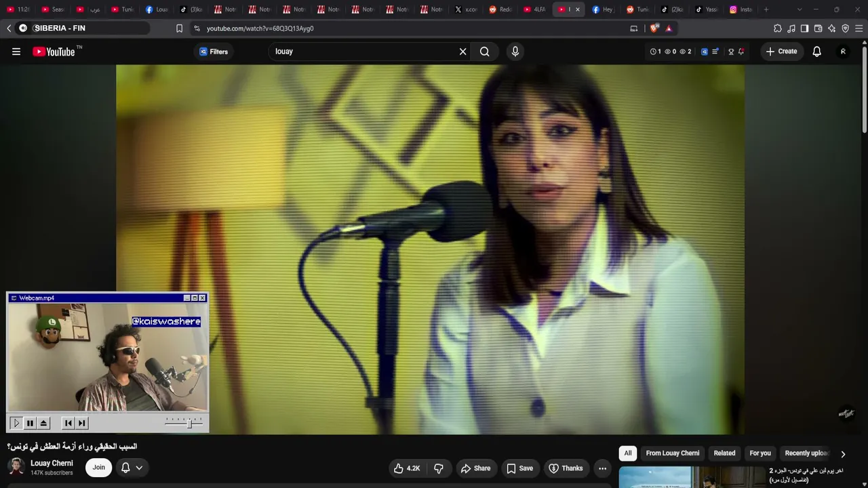Click the youtube.com address bar URL
The width and height of the screenshot is (868, 488).
click(260, 28)
